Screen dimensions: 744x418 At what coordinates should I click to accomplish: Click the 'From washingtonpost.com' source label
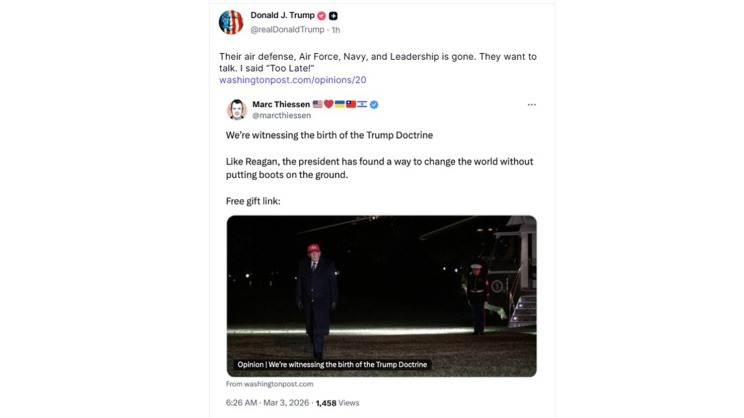pos(269,384)
